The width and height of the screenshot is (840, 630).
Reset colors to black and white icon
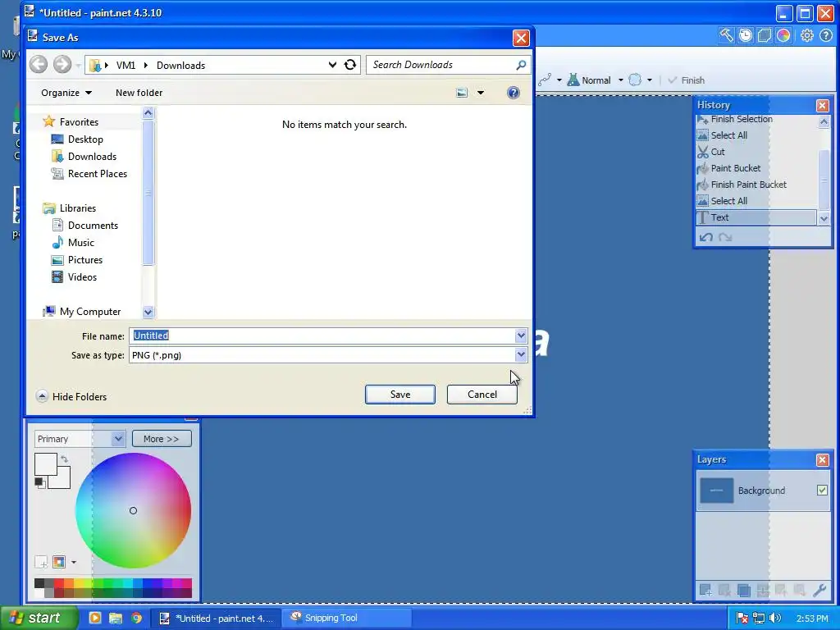pos(39,482)
